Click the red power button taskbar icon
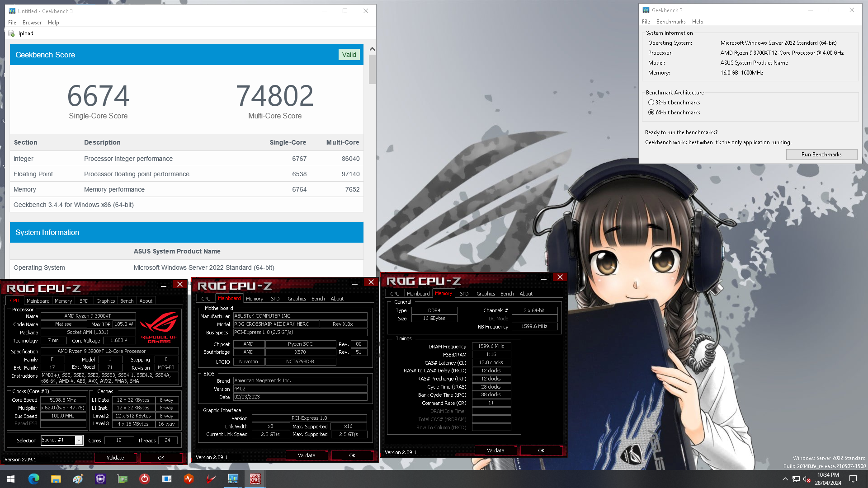The height and width of the screenshot is (488, 868). click(x=144, y=479)
